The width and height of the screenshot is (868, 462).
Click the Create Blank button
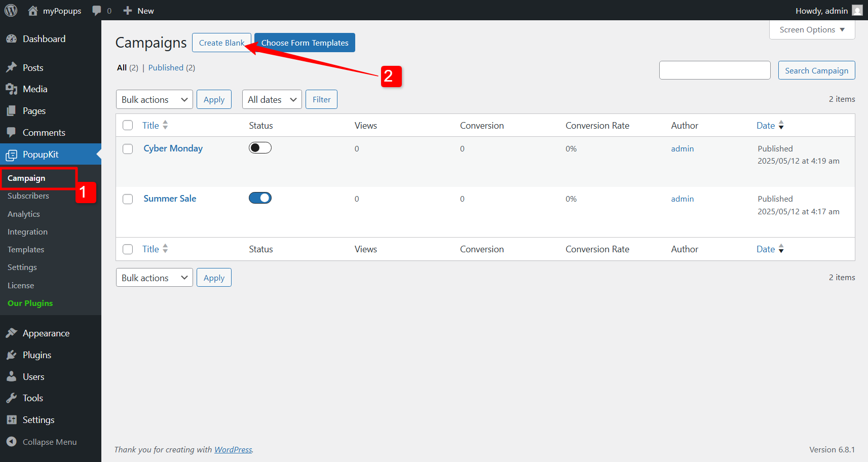(221, 43)
